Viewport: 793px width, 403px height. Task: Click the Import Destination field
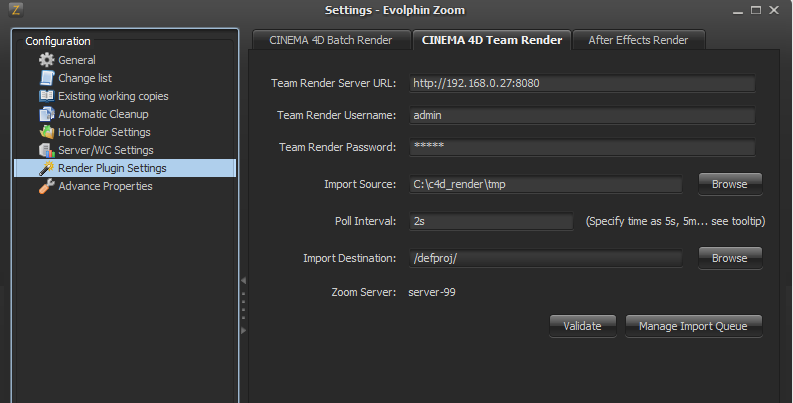pos(546,258)
